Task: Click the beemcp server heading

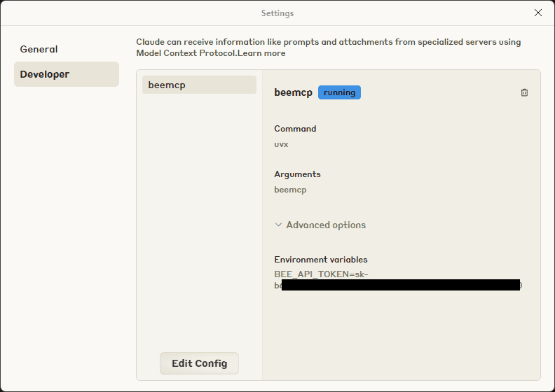Action: click(293, 92)
